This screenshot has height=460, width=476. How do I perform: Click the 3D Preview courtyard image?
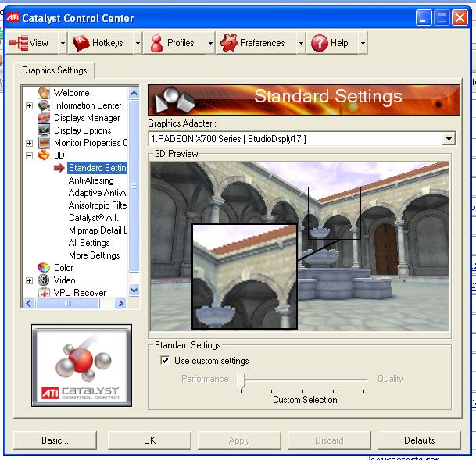(x=299, y=246)
